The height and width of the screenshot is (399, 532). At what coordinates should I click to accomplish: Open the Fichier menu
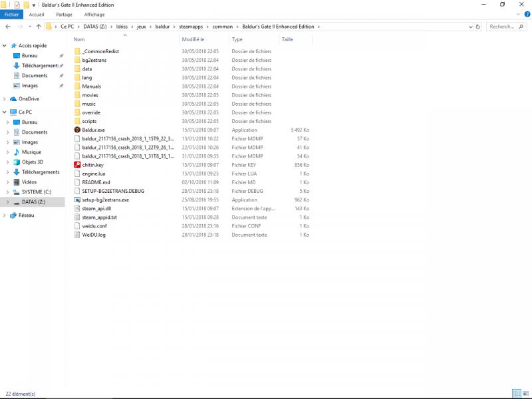11,15
